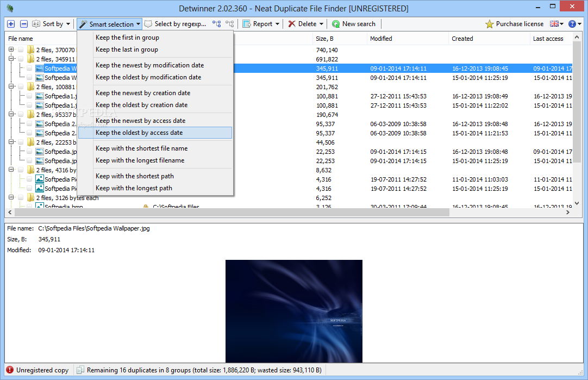
Task: Click the Softpedia wallpaper preview image
Action: [294, 311]
